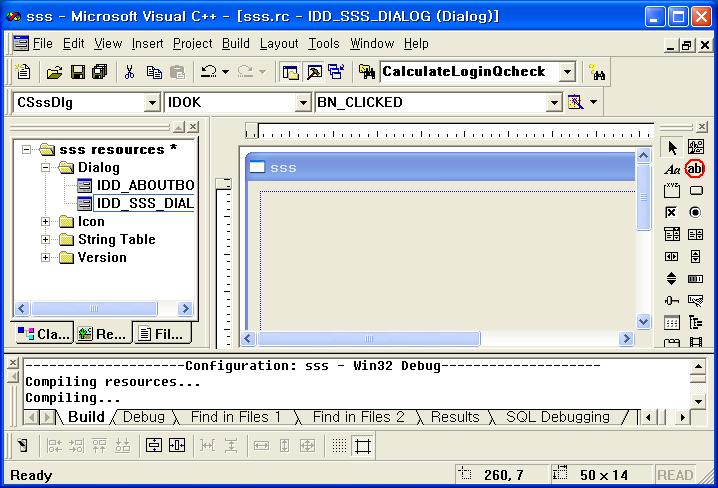Click the Test dialog icon in Dialog toolbar

[22, 445]
